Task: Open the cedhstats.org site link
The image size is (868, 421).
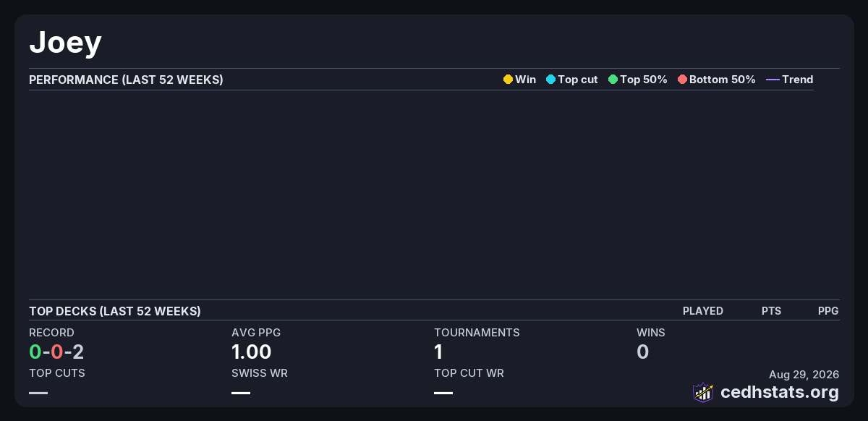Action: 780,393
